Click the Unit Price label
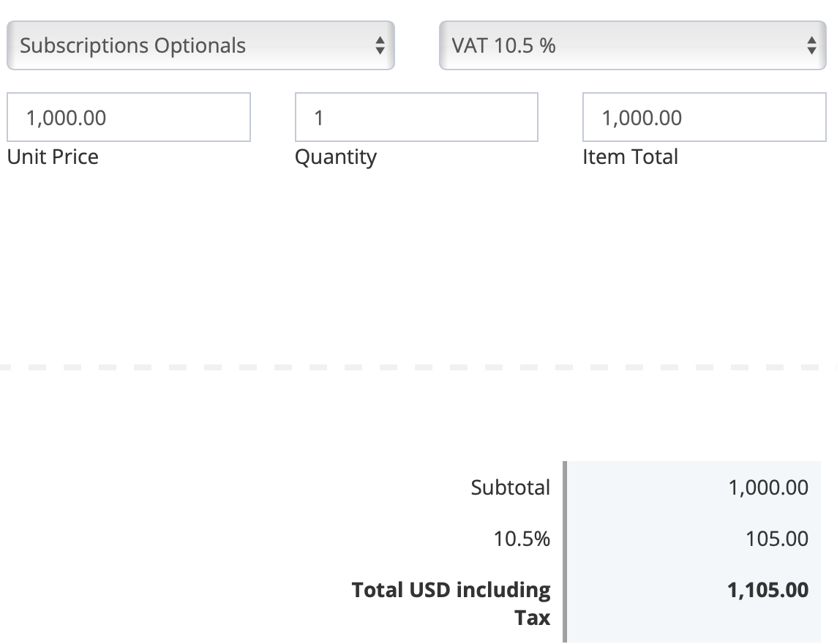 (x=53, y=157)
